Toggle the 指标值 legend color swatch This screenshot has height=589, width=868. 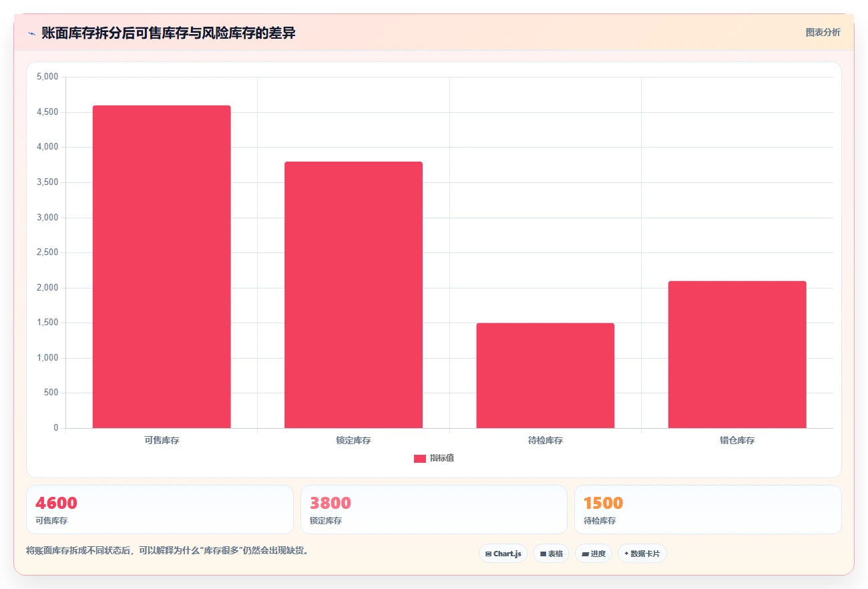click(x=419, y=458)
